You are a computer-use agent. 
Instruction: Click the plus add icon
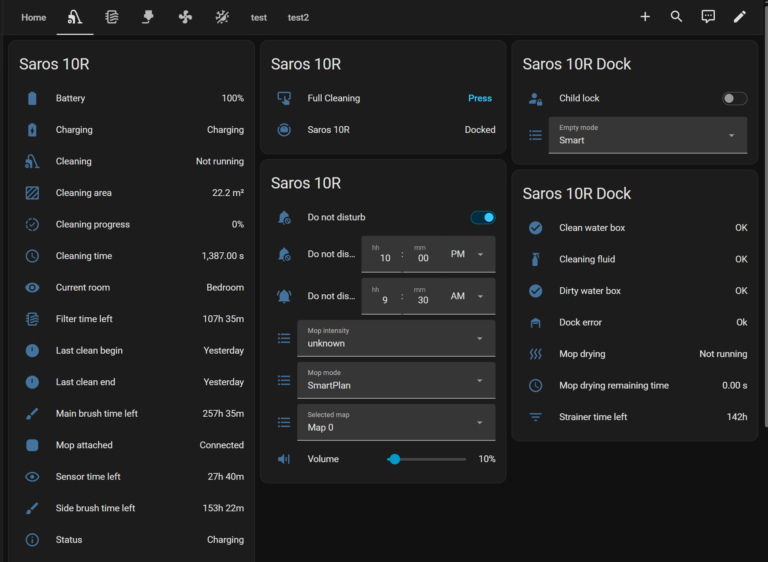point(645,17)
